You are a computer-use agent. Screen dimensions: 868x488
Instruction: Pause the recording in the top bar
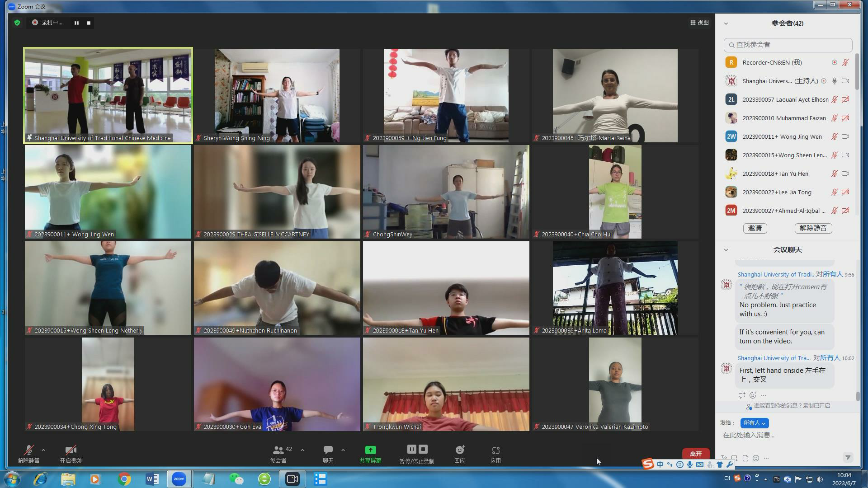tap(76, 23)
